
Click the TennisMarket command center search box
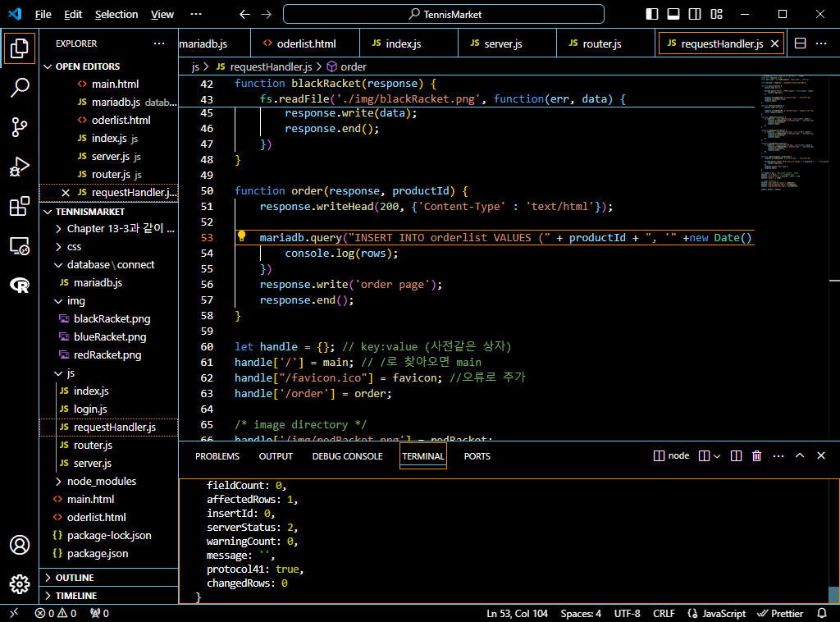pyautogui.click(x=444, y=15)
